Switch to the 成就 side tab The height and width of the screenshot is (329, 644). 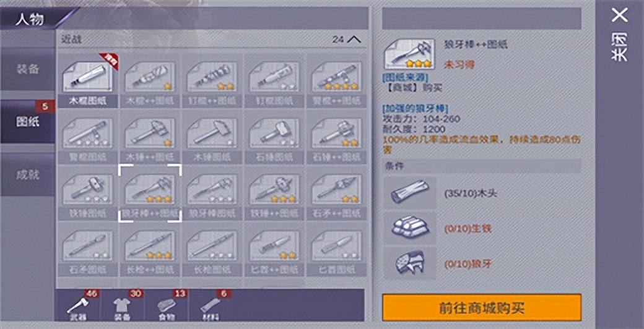pos(27,175)
